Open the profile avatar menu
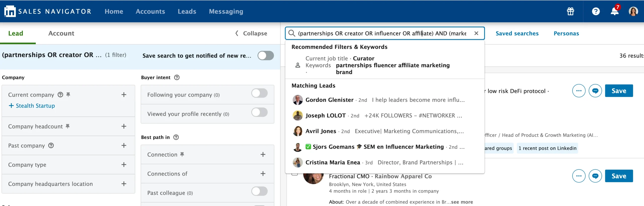 633,11
